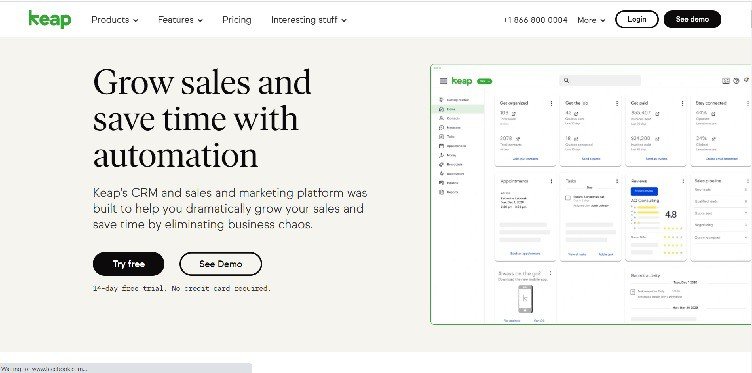Open the More dropdown in the header
Image resolution: width=752 pixels, height=373 pixels.
[x=591, y=20]
